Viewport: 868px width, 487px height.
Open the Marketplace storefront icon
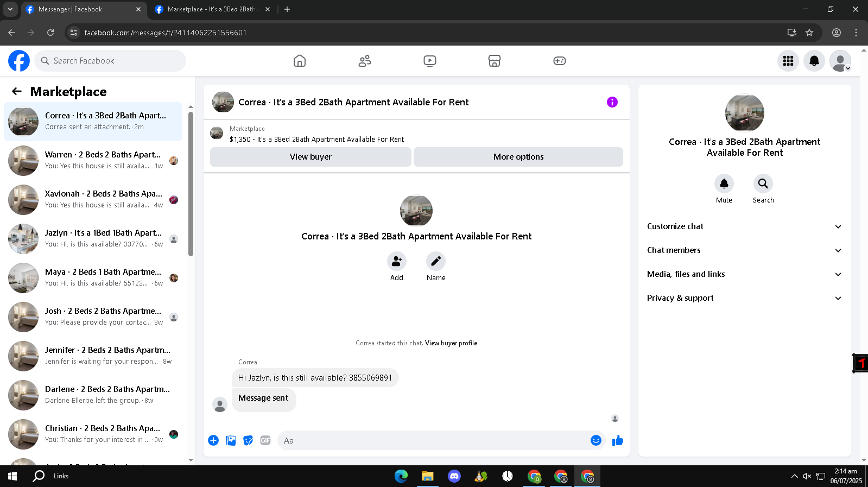point(495,61)
